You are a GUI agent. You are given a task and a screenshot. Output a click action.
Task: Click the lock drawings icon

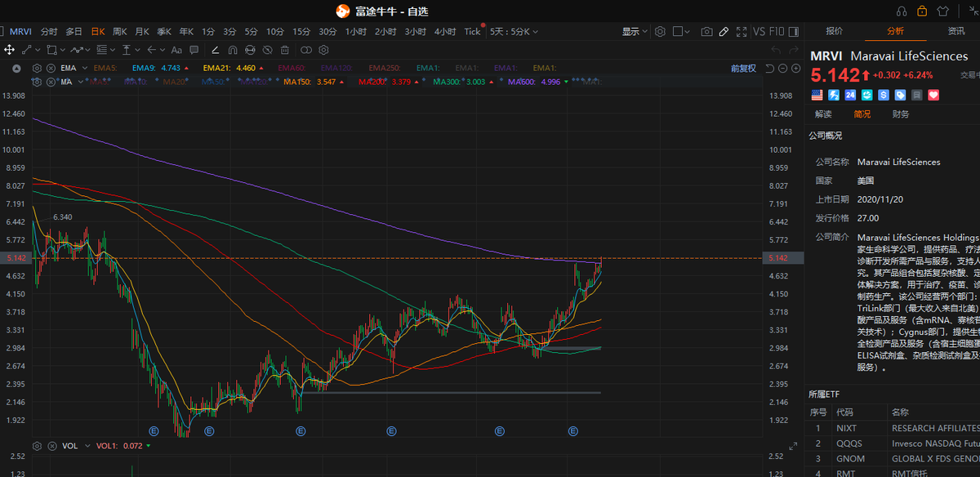pyautogui.click(x=250, y=50)
